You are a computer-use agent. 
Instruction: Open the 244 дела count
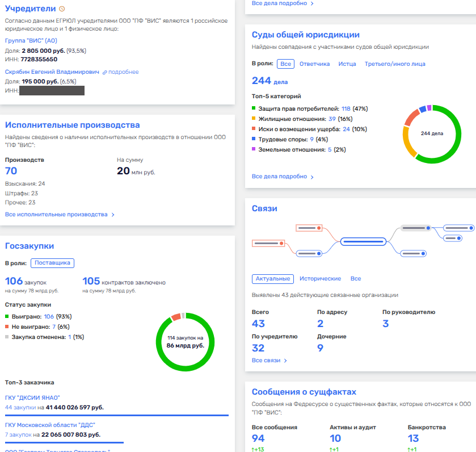pyautogui.click(x=269, y=81)
